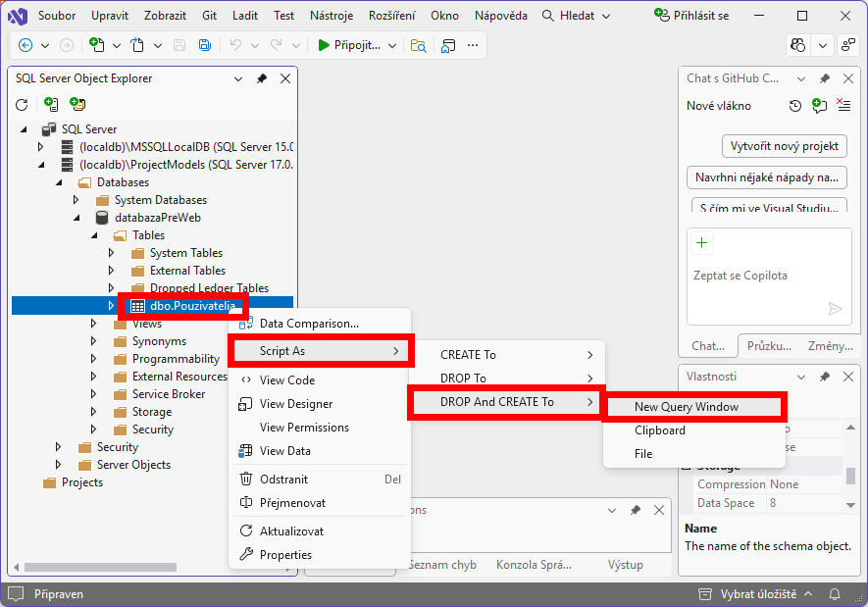Click Navrhni nějaké nápady suggestion

point(767,177)
